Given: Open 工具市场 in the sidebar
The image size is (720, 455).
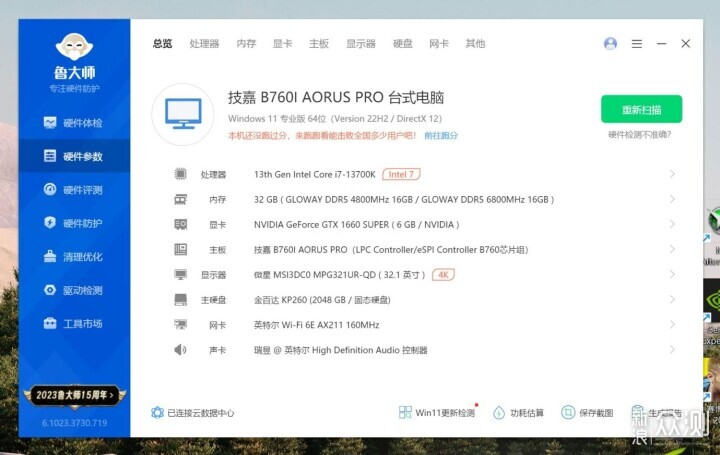Looking at the screenshot, I should point(74,324).
